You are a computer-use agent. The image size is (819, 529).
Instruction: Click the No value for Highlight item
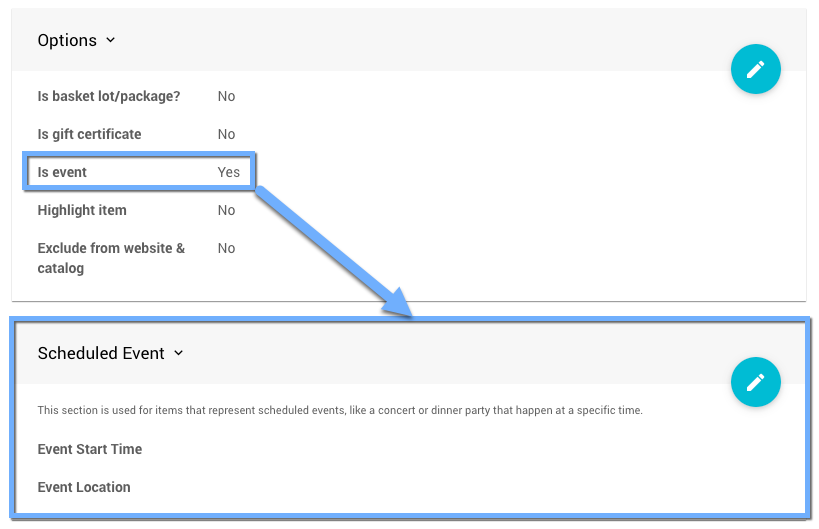click(x=226, y=210)
